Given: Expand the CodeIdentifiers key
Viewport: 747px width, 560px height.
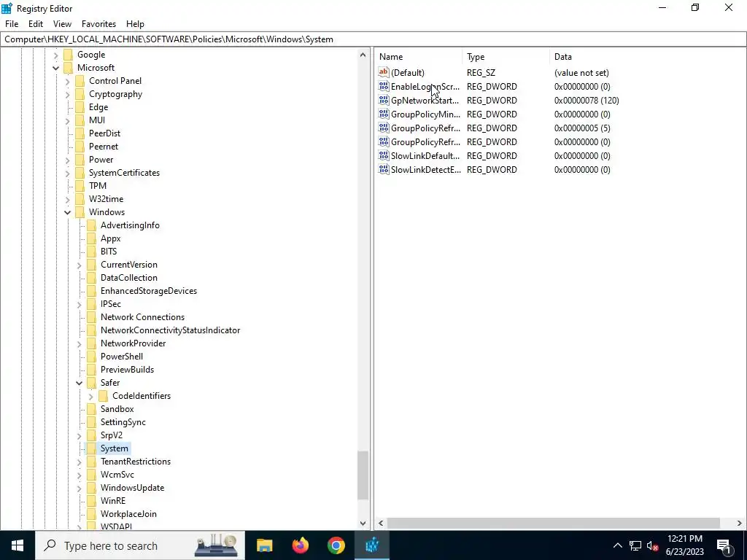Looking at the screenshot, I should click(x=91, y=396).
